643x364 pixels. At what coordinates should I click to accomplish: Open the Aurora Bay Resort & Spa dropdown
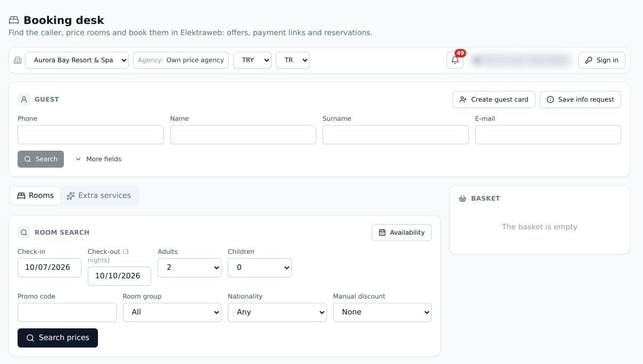pyautogui.click(x=77, y=60)
